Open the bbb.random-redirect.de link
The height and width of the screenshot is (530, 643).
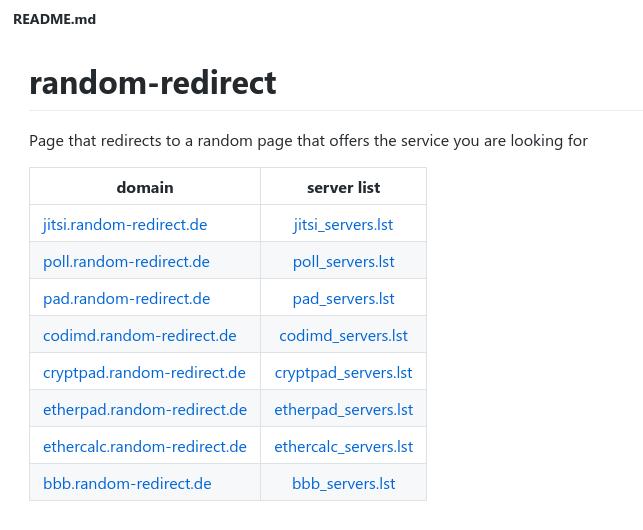coord(127,483)
